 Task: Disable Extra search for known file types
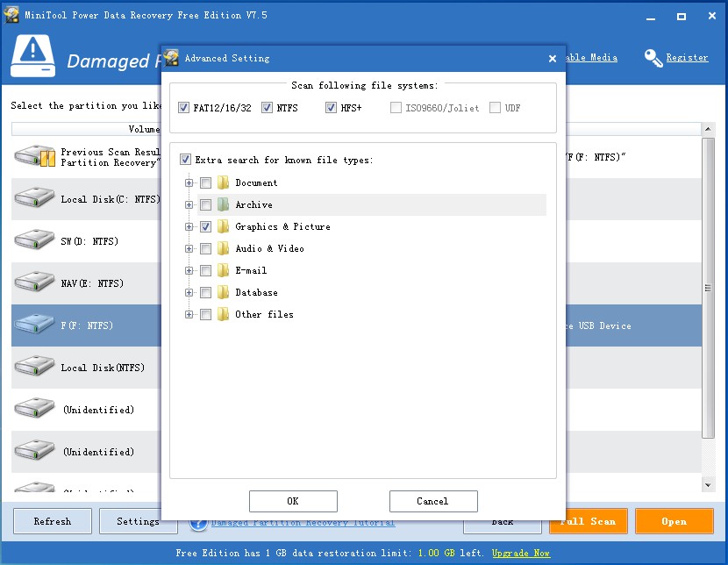[185, 160]
